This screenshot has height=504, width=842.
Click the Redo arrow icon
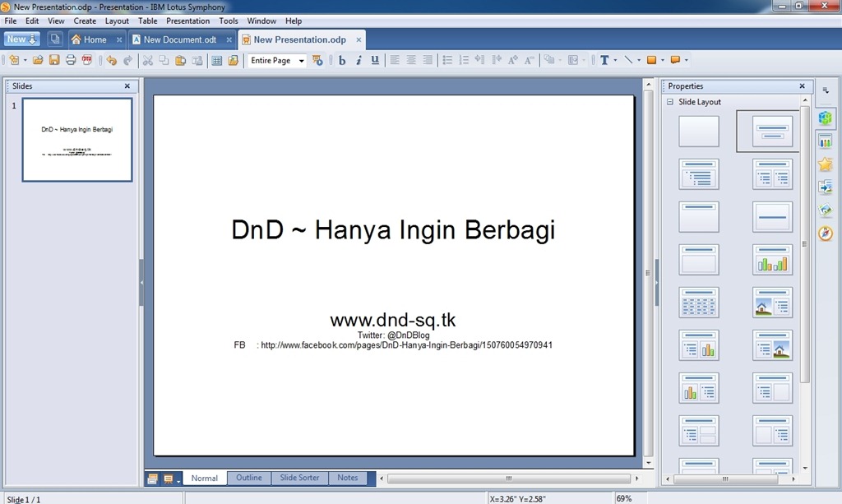127,60
